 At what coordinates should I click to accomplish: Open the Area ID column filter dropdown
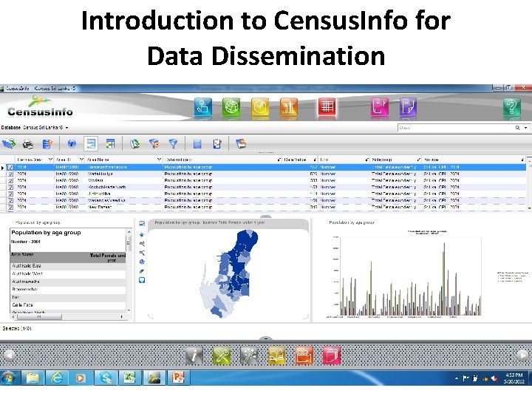point(81,159)
